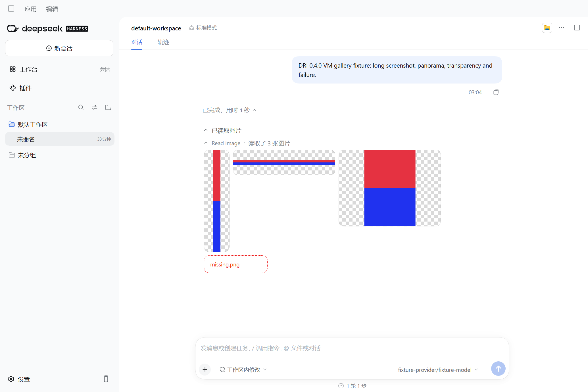Select the 未命名 conversation
The image size is (588, 392).
pyautogui.click(x=60, y=139)
